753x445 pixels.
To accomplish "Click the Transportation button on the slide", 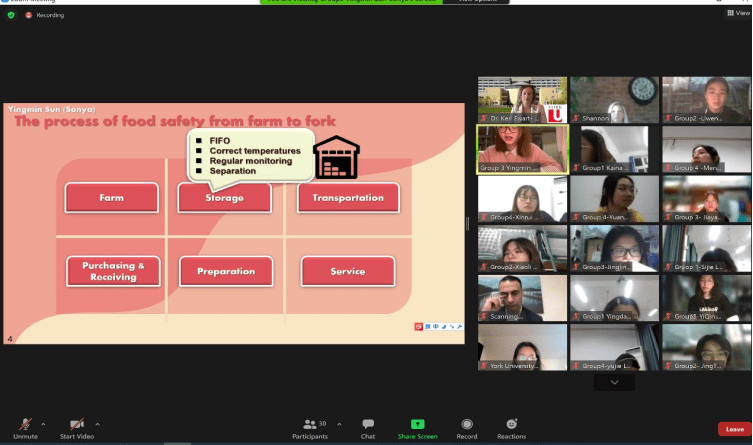I will [348, 198].
